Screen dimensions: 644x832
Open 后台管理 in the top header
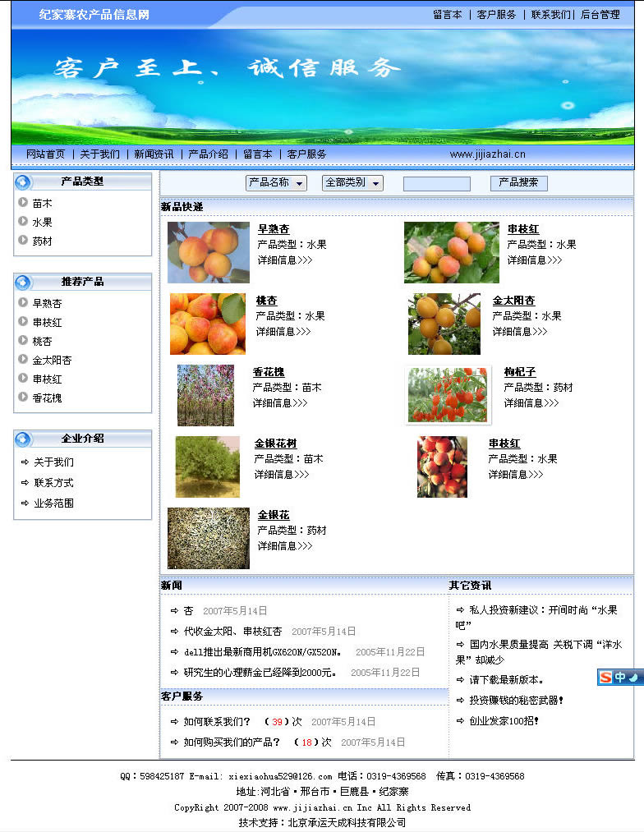(x=600, y=15)
